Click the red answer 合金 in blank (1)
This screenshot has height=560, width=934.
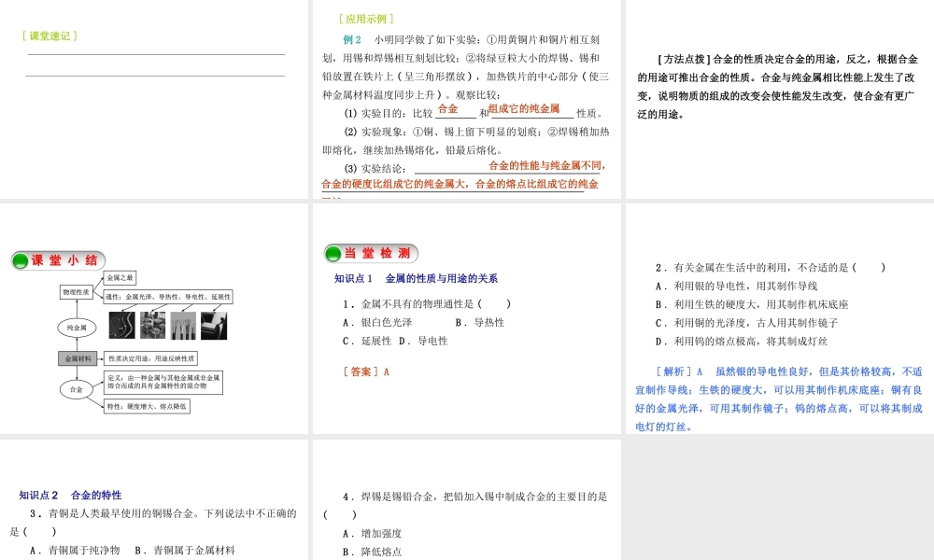[x=448, y=108]
